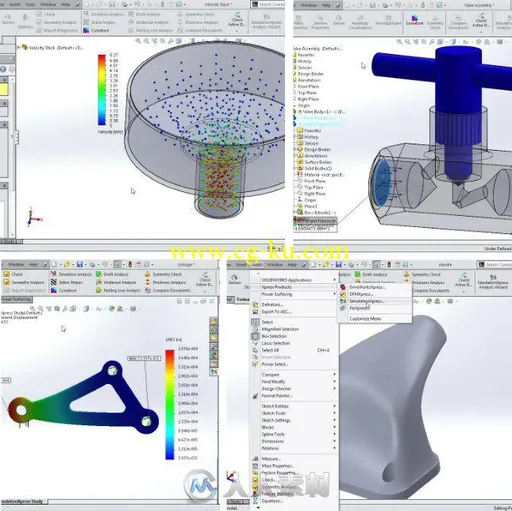512x511 pixels.
Task: Select SimulationXpress Study tab at Linkage bottom
Action: [24, 501]
